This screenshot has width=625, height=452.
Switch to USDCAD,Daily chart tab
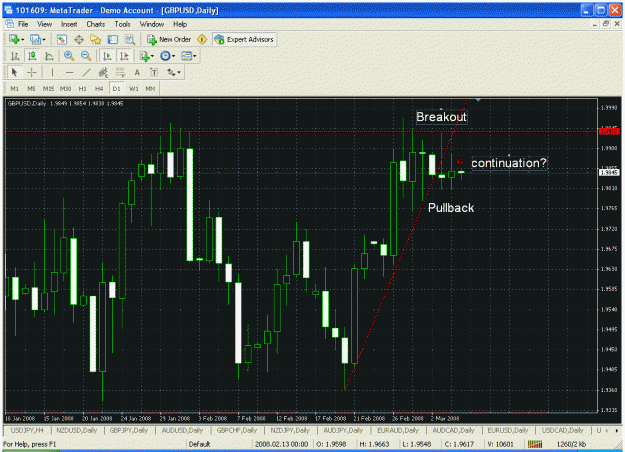(x=562, y=430)
